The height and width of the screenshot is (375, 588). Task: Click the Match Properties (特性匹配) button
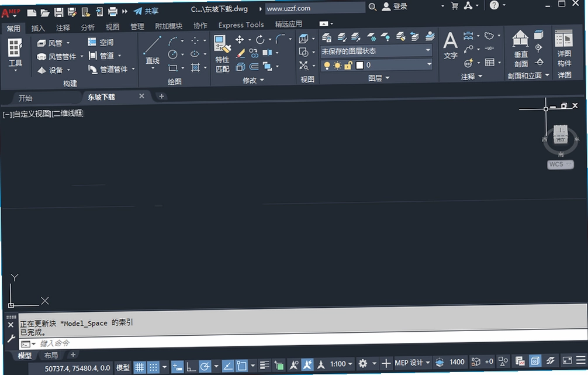click(222, 53)
